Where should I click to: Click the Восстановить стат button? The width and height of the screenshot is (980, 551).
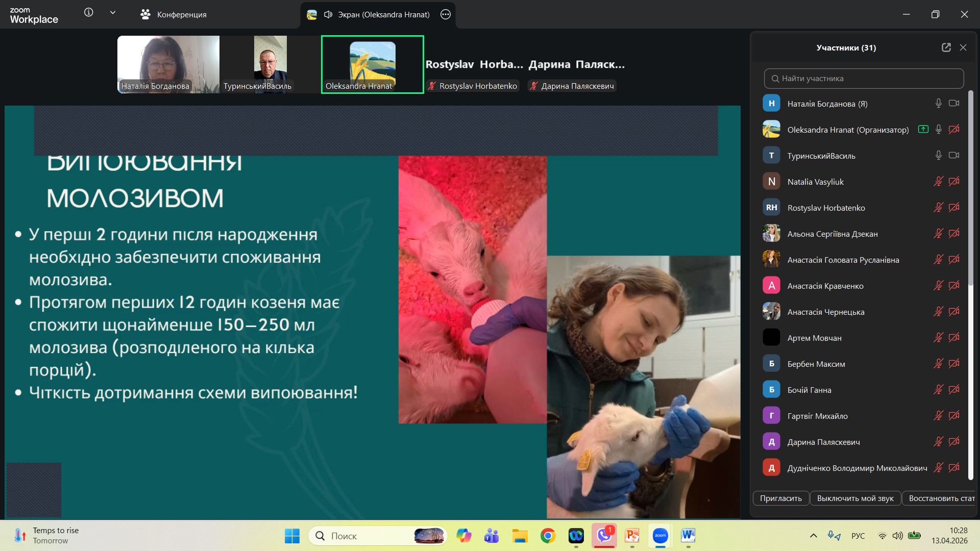coord(941,498)
